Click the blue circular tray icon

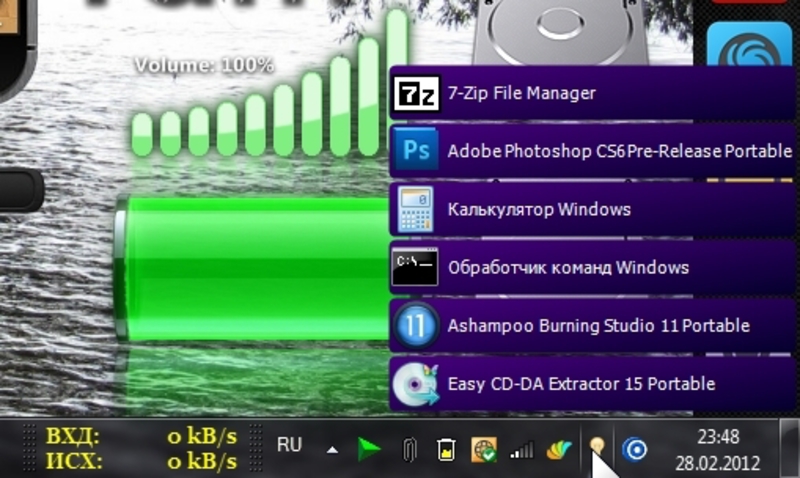[634, 450]
